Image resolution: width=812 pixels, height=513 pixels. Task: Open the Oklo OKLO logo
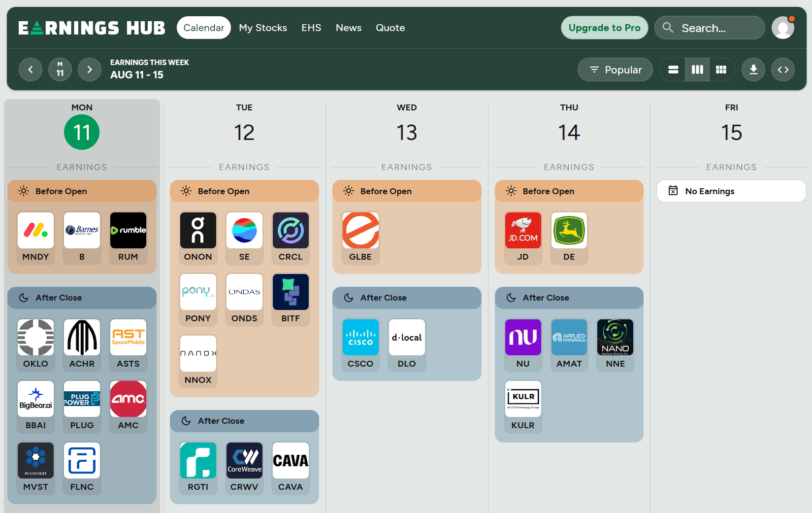(x=35, y=337)
